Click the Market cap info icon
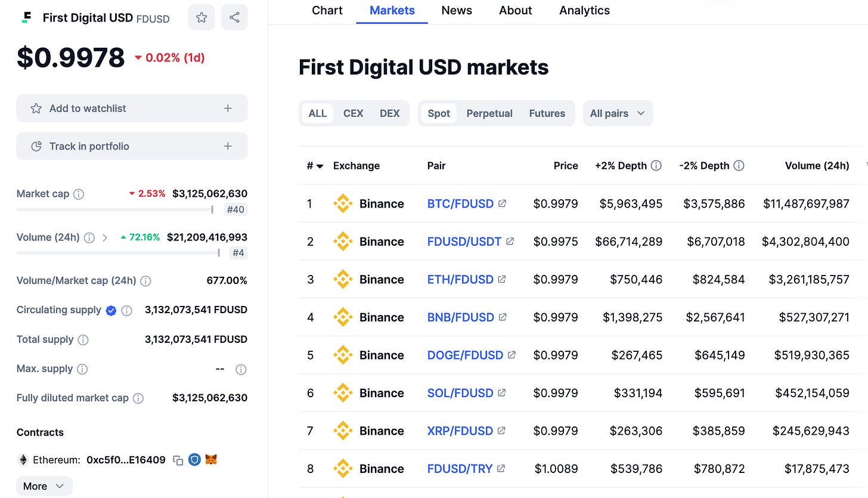Screen dimensions: 868x498 78,194
